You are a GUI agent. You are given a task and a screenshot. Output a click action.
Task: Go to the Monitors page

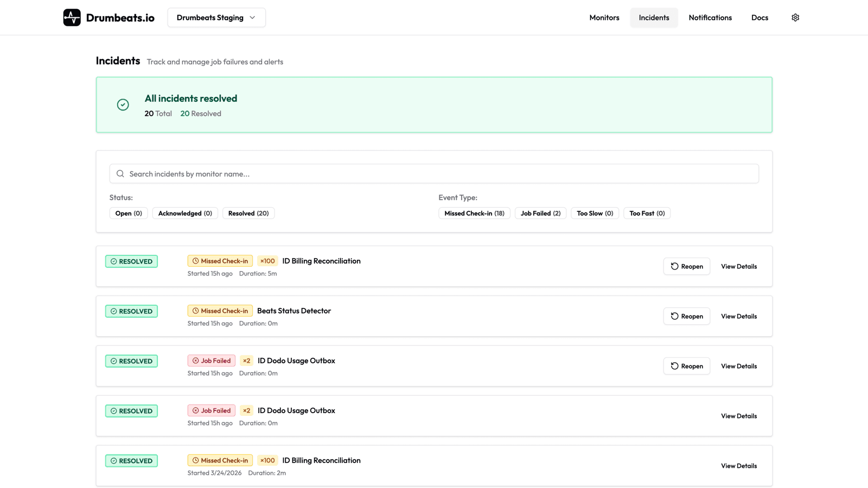coord(604,17)
